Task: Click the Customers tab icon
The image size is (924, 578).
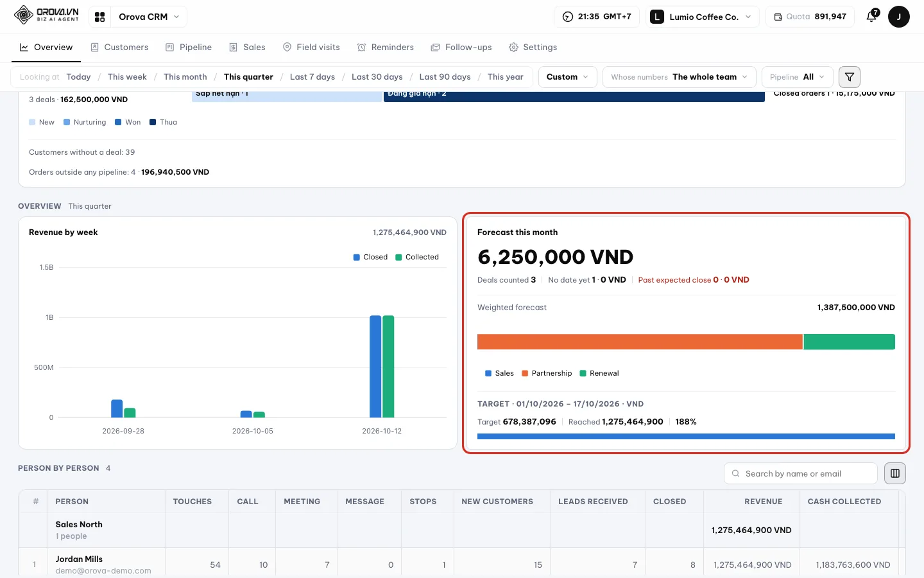Action: tap(94, 48)
